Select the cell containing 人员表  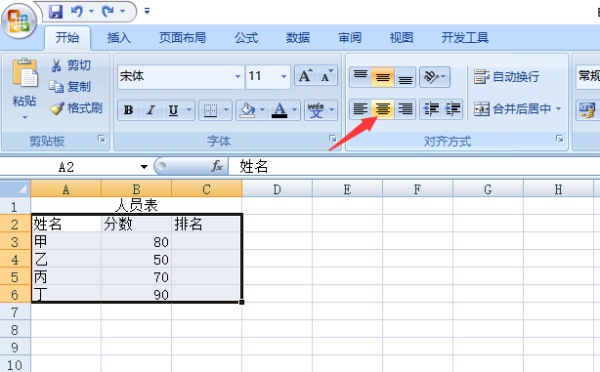137,206
